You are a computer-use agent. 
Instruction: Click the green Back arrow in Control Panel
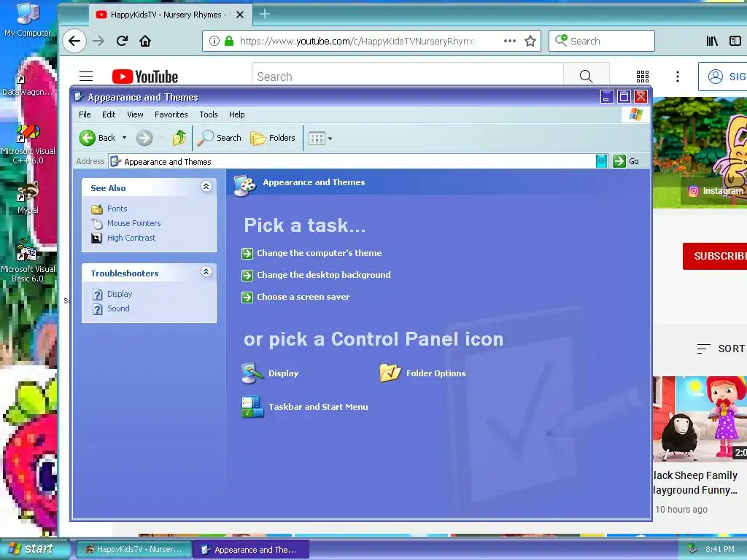pyautogui.click(x=88, y=138)
